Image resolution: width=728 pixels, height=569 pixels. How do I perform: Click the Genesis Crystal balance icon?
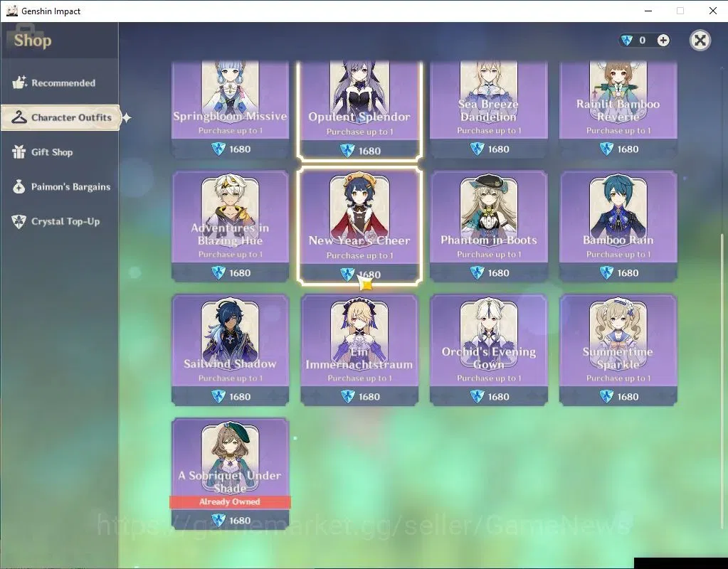(x=627, y=41)
